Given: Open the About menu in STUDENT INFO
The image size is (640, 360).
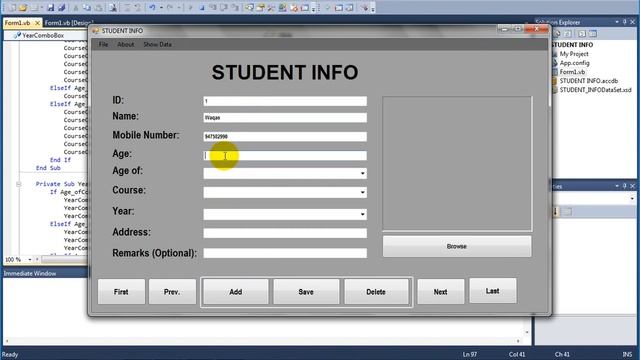Looking at the screenshot, I should [x=125, y=44].
